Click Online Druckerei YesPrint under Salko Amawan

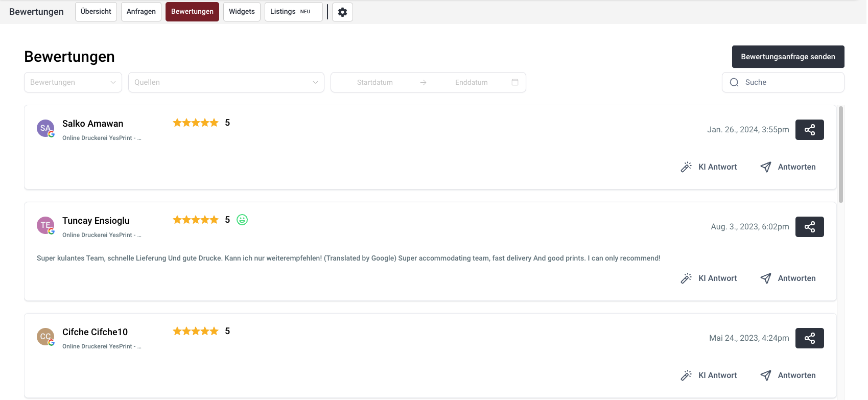102,138
